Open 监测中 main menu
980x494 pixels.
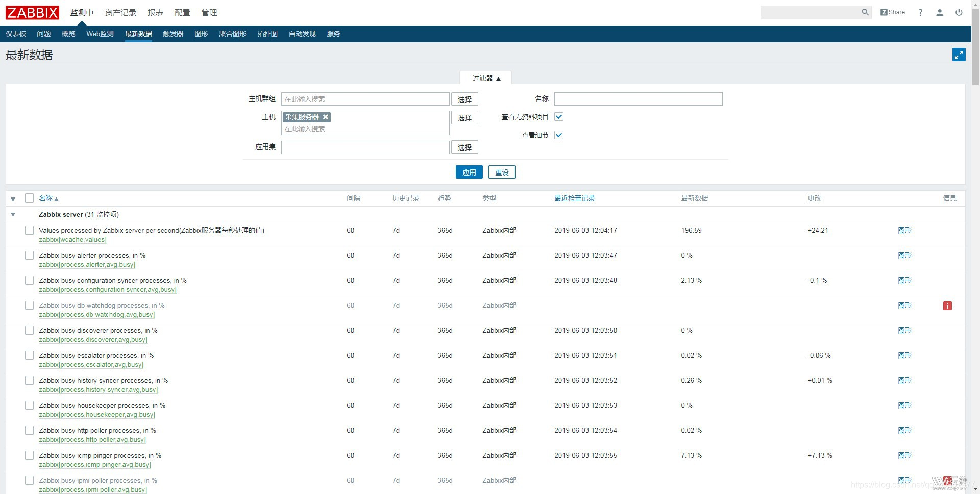[x=82, y=12]
